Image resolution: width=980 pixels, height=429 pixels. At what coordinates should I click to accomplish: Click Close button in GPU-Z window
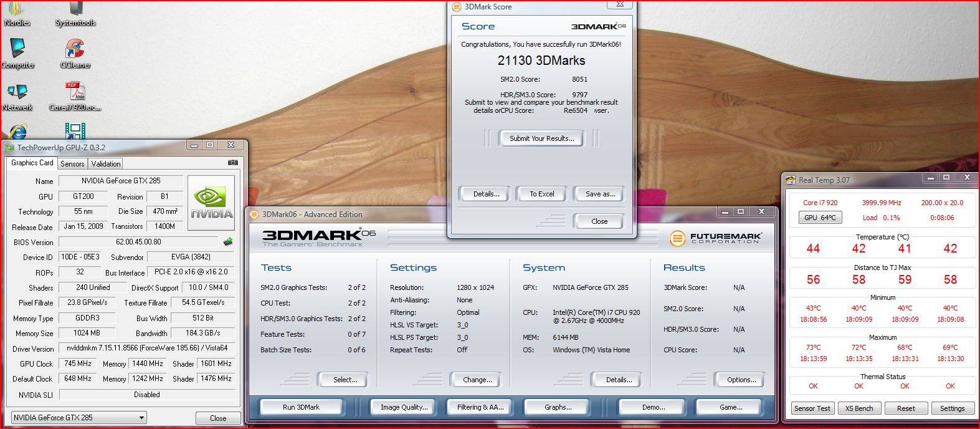pyautogui.click(x=218, y=418)
